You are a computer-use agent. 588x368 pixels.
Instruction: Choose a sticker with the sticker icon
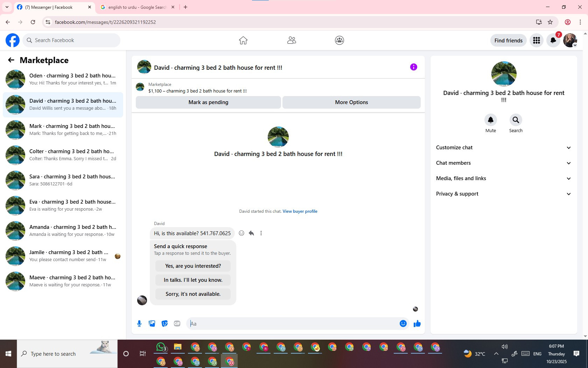(x=164, y=323)
